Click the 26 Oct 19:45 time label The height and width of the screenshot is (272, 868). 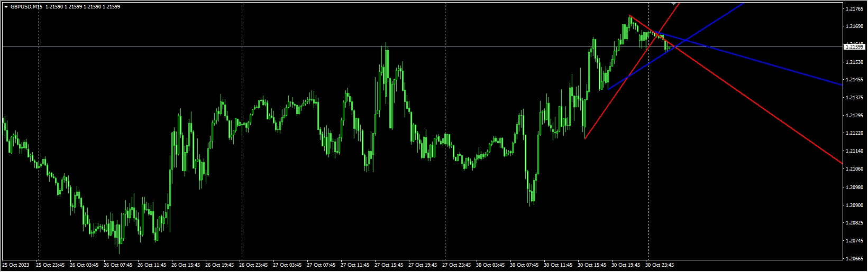coord(220,265)
